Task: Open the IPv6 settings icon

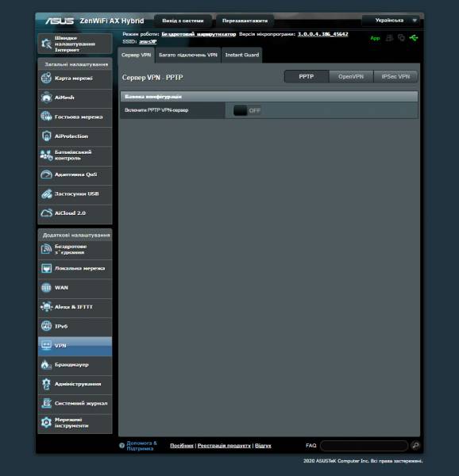Action: [x=46, y=326]
